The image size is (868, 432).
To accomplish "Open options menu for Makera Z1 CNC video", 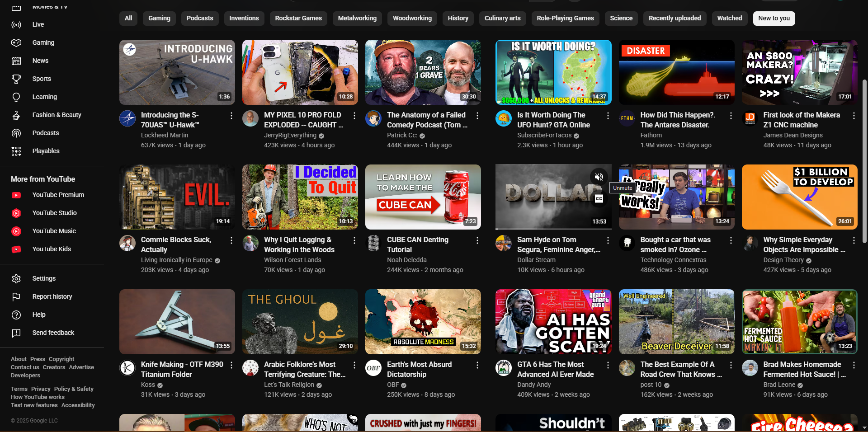I will click(x=854, y=116).
